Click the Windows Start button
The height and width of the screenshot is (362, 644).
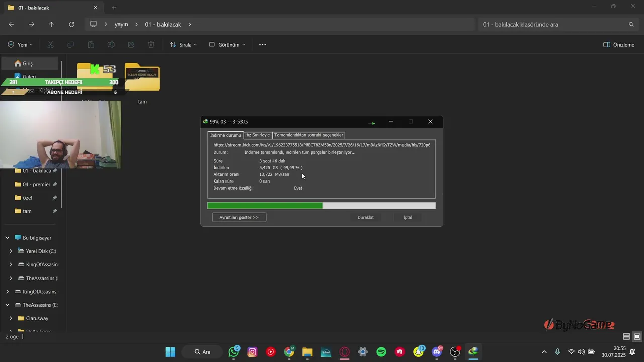click(x=170, y=352)
